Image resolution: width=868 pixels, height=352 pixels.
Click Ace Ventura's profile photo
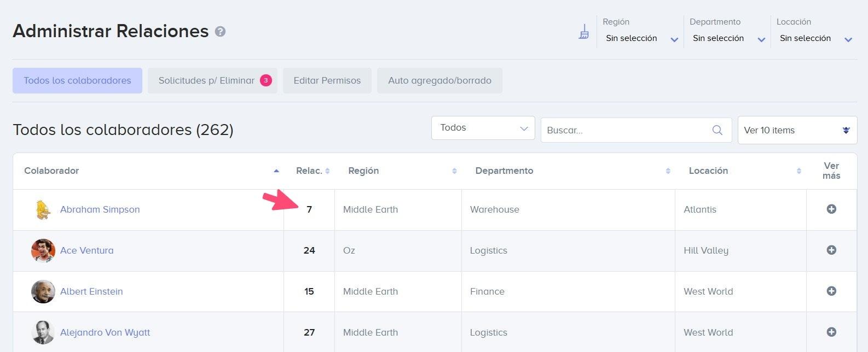click(x=43, y=250)
